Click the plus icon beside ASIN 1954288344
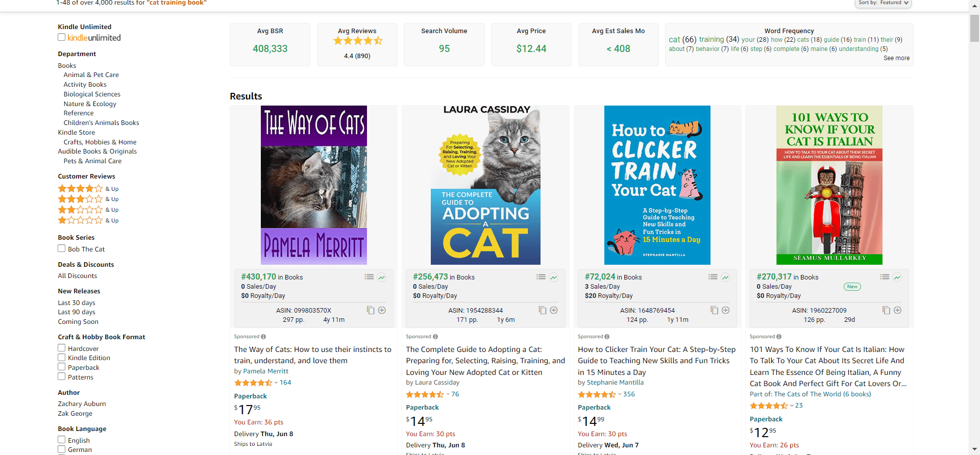This screenshot has height=455, width=980. click(554, 310)
